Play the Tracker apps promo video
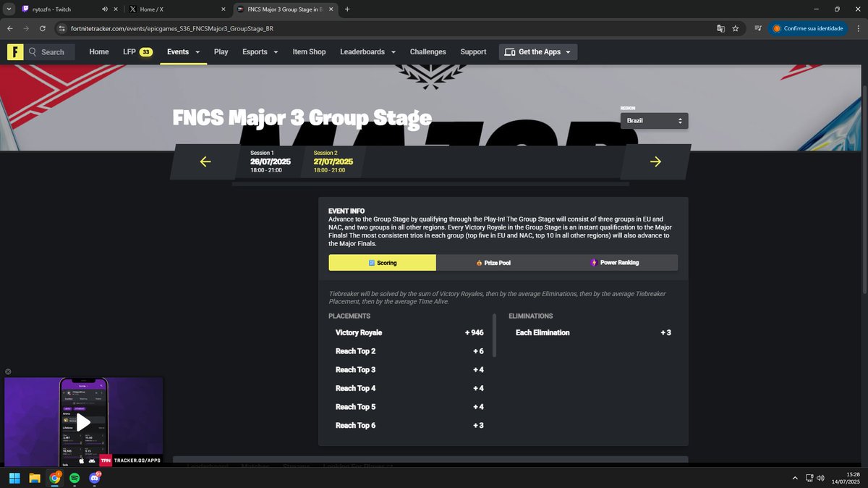This screenshot has height=488, width=868. [x=83, y=421]
